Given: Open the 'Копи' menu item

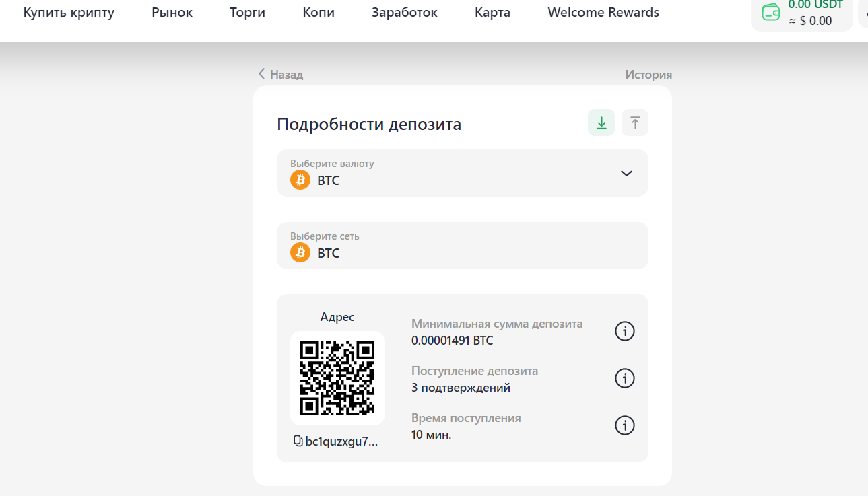Looking at the screenshot, I should 319,13.
